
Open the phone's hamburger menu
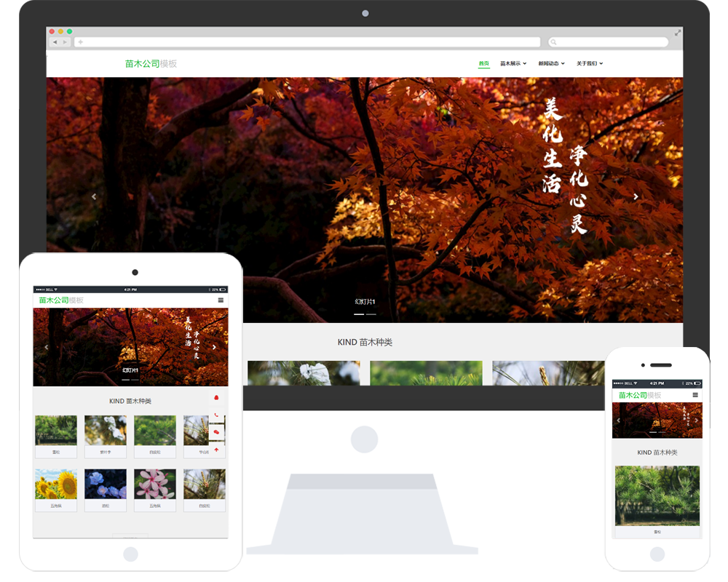[695, 395]
